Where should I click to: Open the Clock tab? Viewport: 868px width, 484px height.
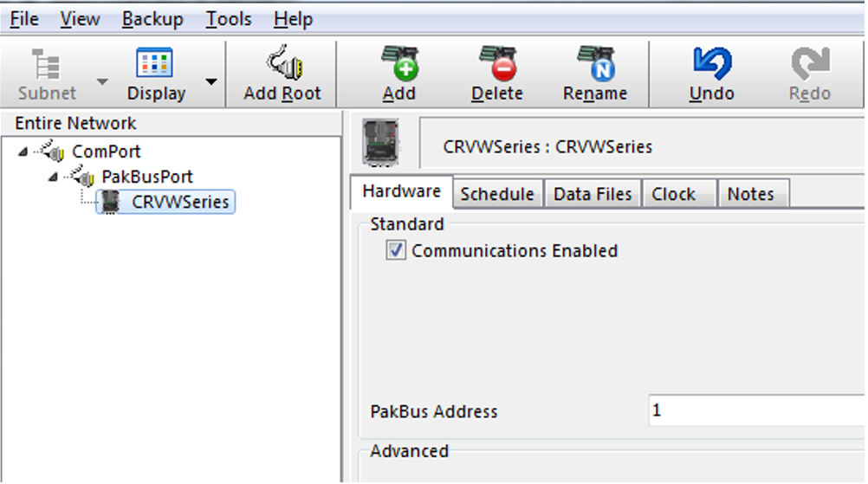pyautogui.click(x=673, y=194)
